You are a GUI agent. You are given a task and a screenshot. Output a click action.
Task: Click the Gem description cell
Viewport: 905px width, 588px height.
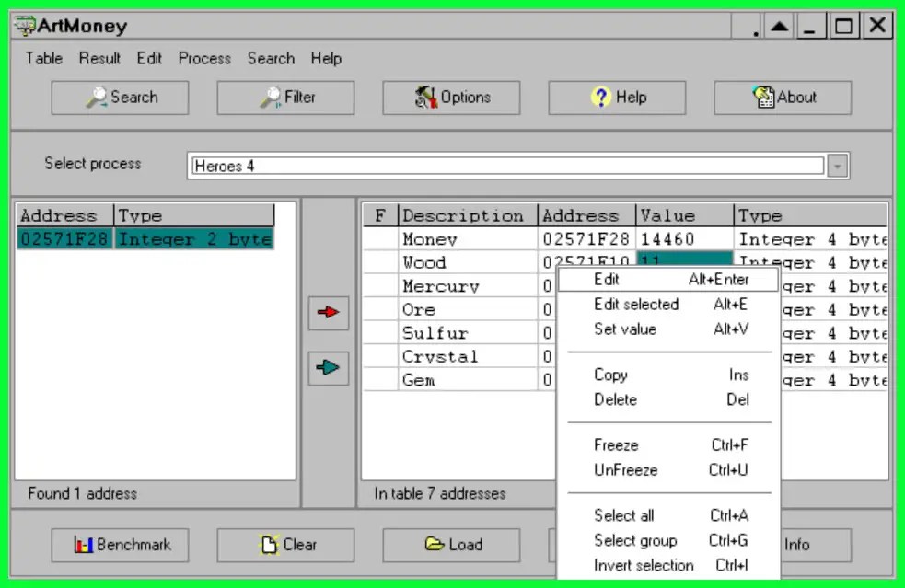468,380
